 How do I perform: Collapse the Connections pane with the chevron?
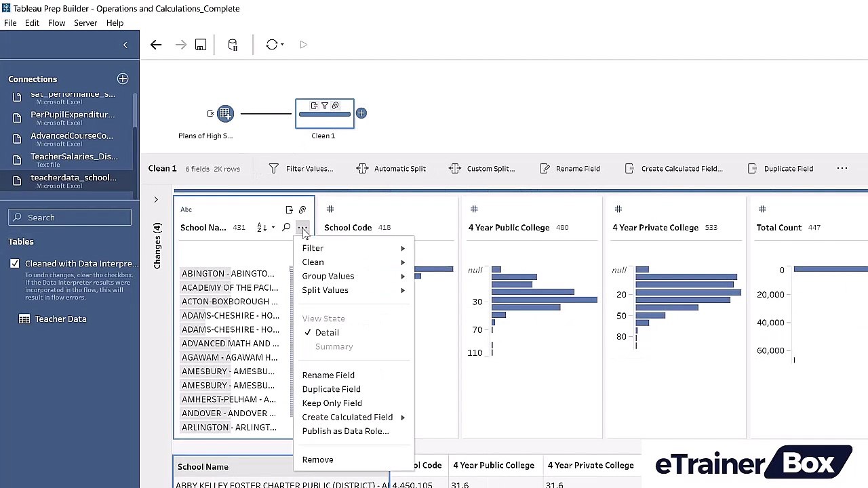point(125,45)
